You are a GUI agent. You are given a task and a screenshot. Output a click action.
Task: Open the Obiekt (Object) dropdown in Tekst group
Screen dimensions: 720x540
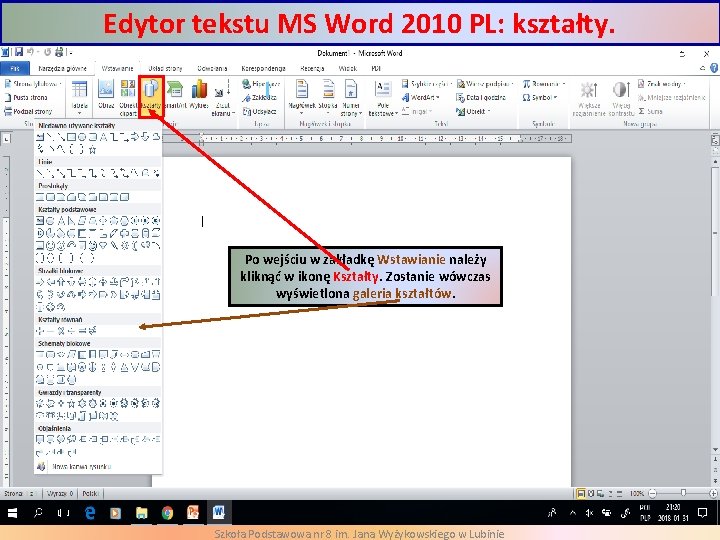473,111
